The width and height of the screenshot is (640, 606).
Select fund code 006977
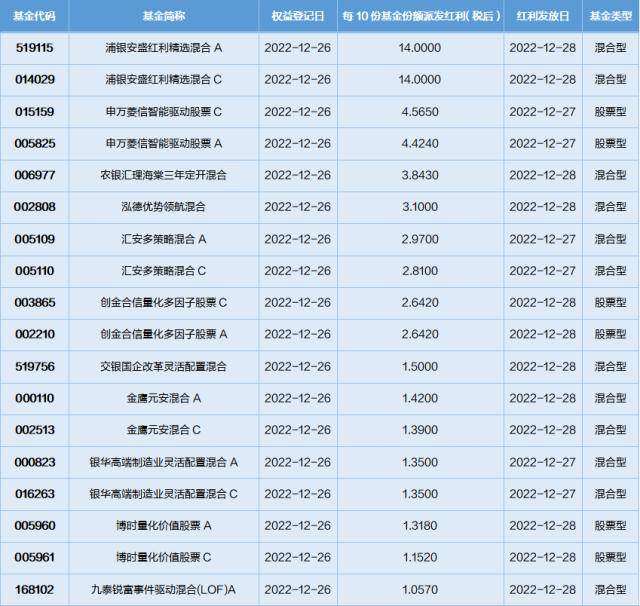tap(35, 175)
